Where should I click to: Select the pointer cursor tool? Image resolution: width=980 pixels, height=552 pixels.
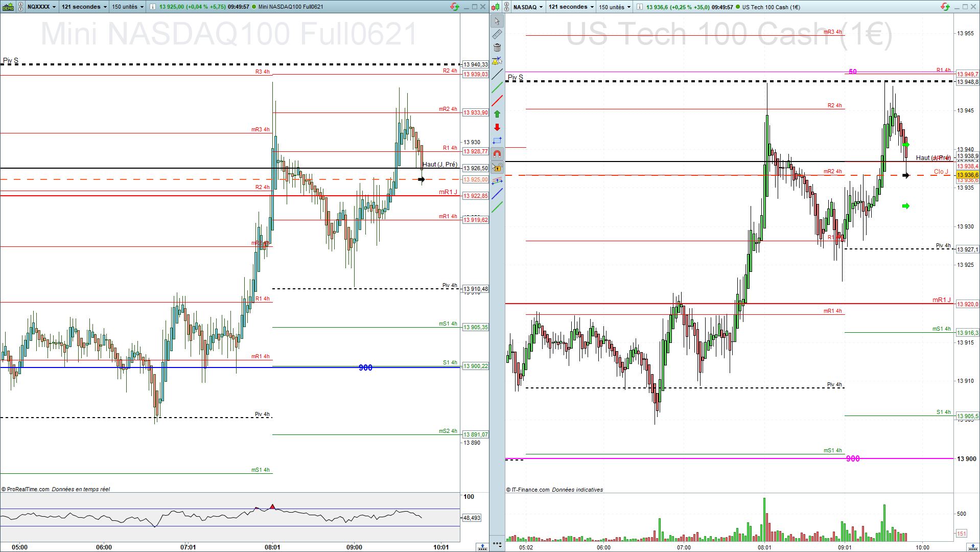(497, 21)
